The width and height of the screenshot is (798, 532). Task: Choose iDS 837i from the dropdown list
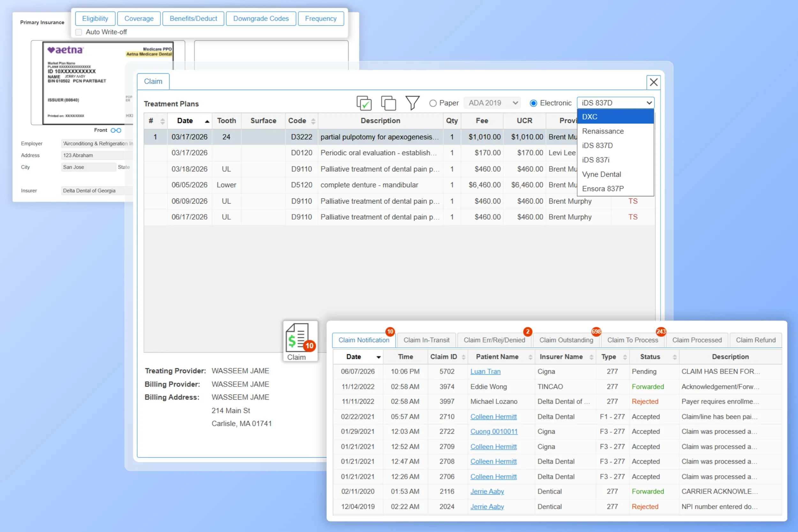[x=615, y=160]
